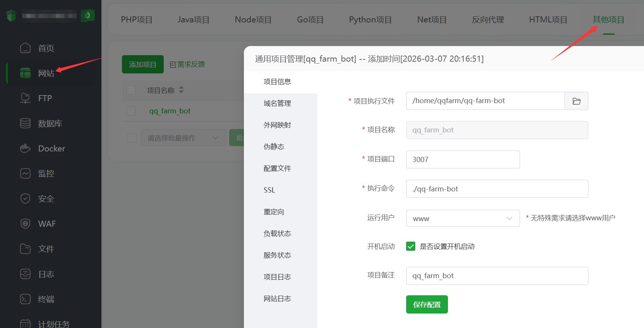Select 网站日志 in dialog menu
This screenshot has height=328, width=644.
click(x=280, y=299)
